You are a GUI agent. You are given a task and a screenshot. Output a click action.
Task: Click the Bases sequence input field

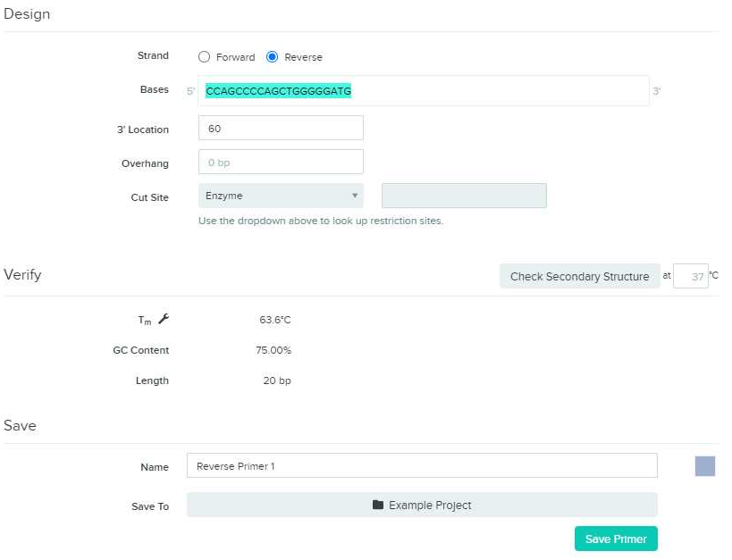[424, 91]
